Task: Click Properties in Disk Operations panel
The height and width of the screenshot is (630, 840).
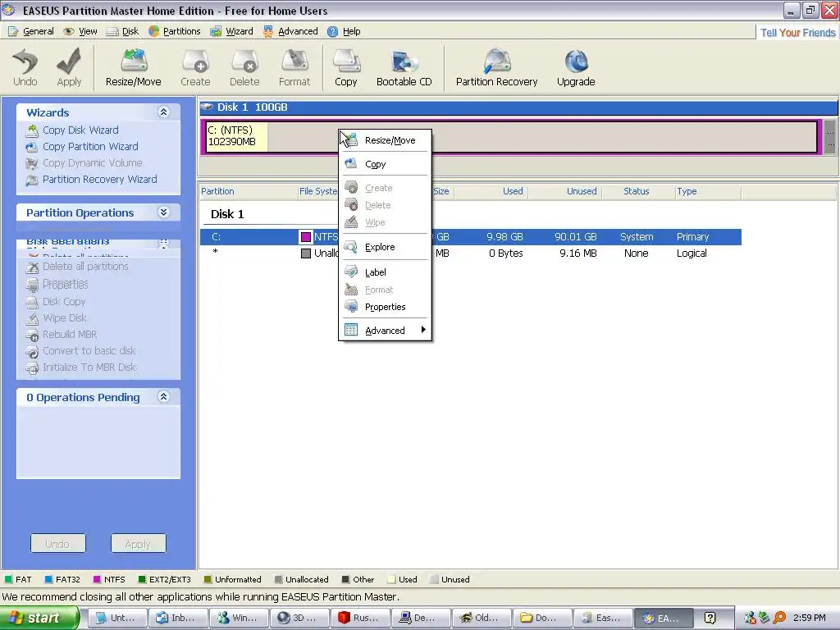Action: point(65,284)
